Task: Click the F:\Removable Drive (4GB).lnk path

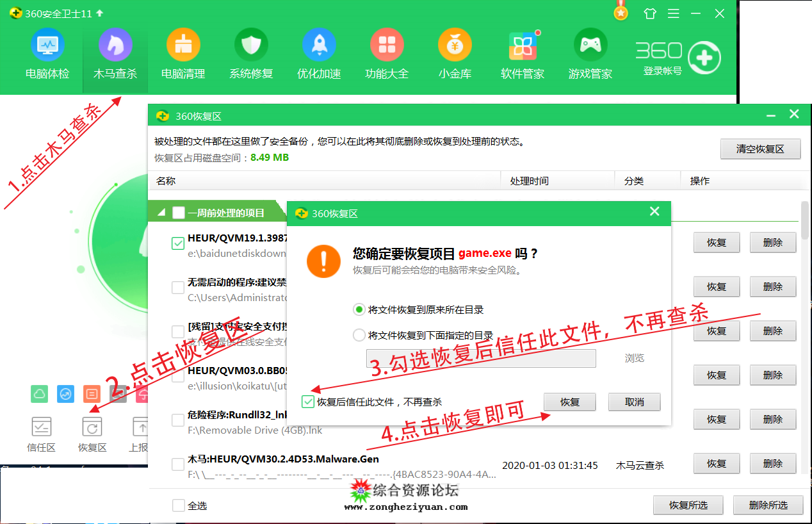Action: click(255, 430)
